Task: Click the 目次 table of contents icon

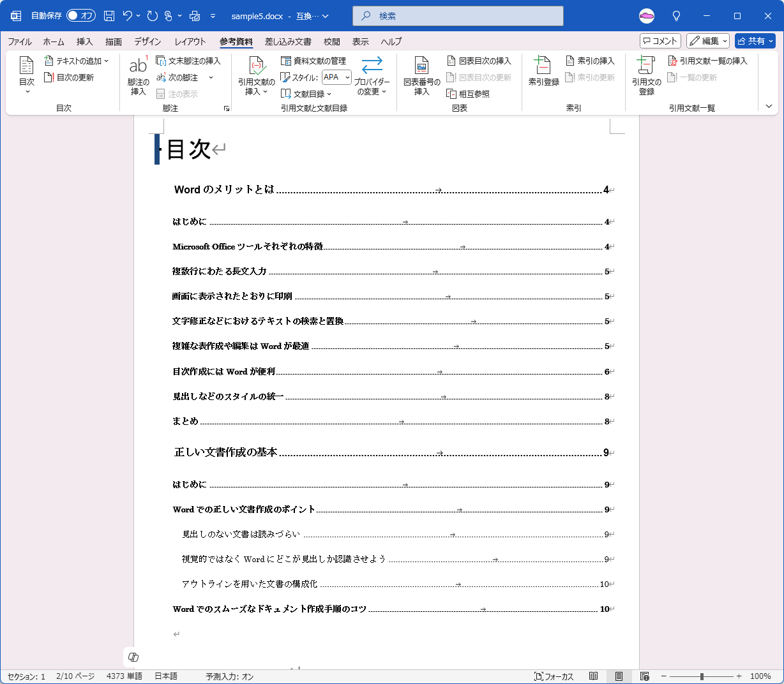Action: [27, 75]
